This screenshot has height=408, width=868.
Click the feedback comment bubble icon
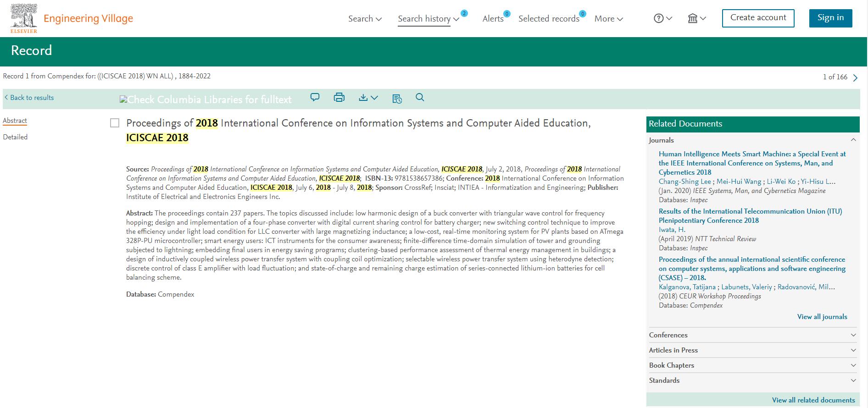(x=315, y=98)
